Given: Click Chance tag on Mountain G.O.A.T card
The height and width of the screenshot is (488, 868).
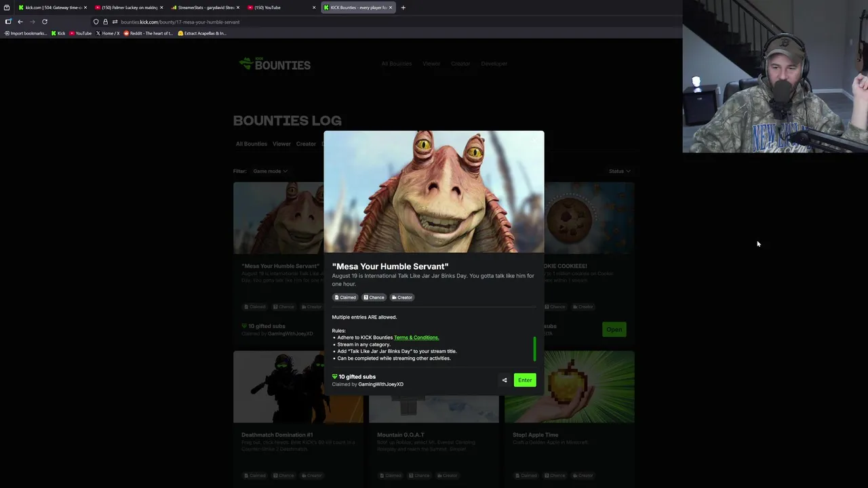Looking at the screenshot, I should point(419,476).
